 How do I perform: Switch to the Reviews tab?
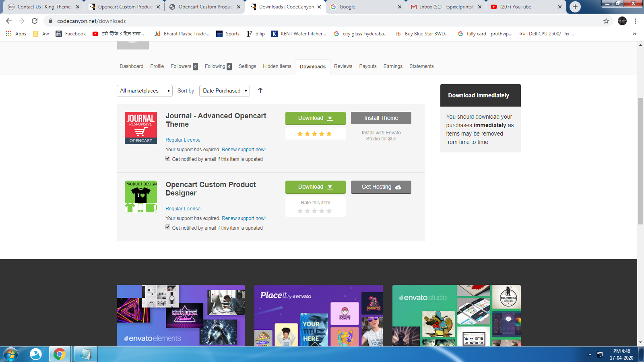point(343,66)
